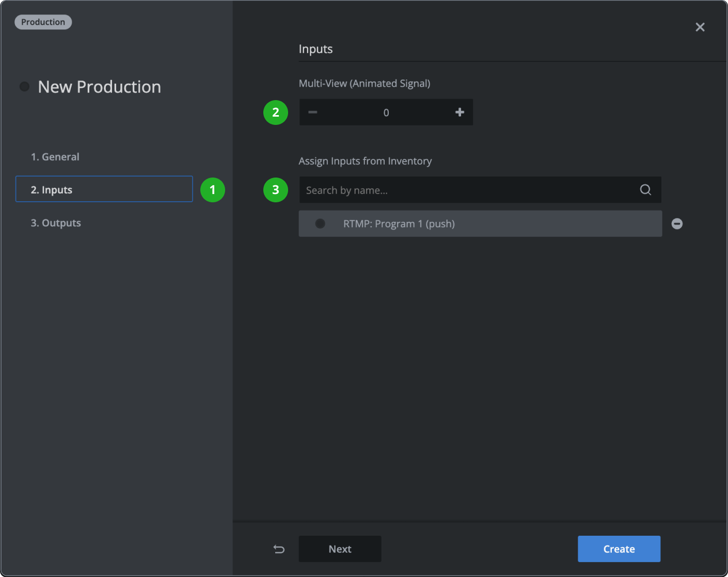Close the New Production dialog
728x577 pixels.
[700, 27]
